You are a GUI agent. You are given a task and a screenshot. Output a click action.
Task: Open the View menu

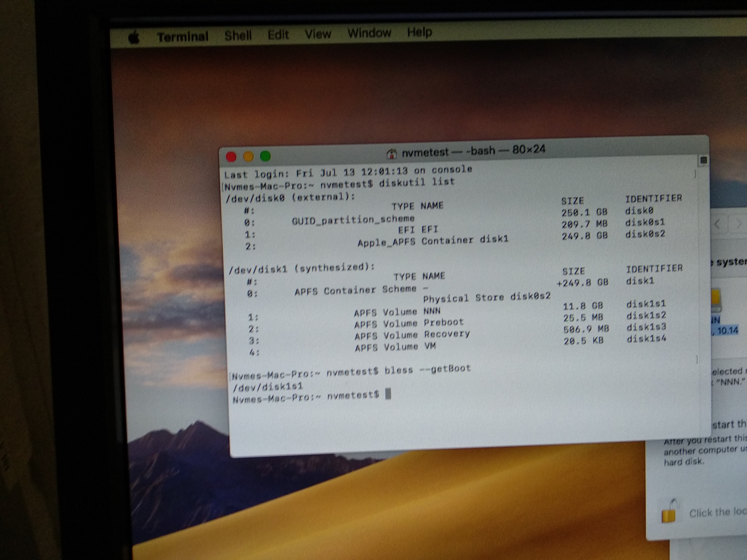coord(318,34)
